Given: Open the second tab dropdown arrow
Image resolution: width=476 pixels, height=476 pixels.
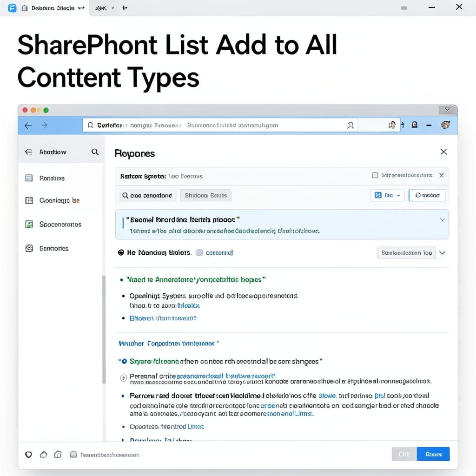Looking at the screenshot, I should [x=112, y=8].
